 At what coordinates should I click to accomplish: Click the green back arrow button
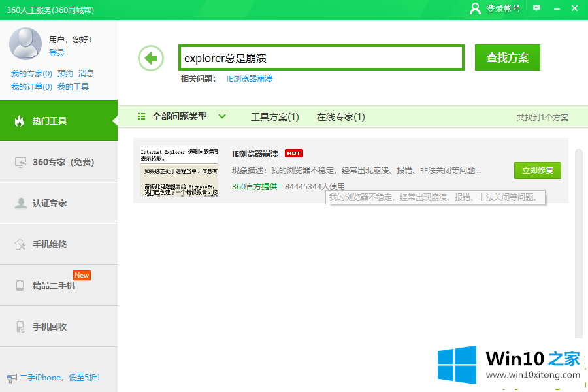click(x=151, y=58)
